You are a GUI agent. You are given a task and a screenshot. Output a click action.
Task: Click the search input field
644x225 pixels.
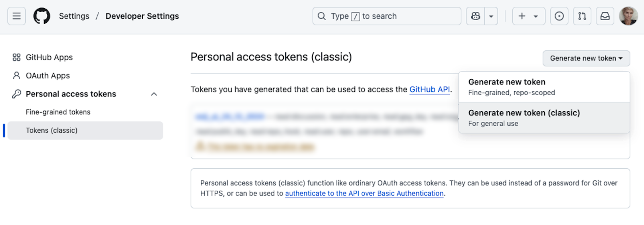point(387,16)
